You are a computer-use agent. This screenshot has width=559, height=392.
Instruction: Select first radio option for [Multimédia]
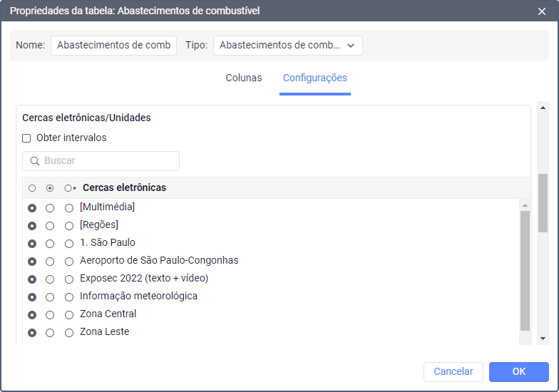click(x=32, y=207)
